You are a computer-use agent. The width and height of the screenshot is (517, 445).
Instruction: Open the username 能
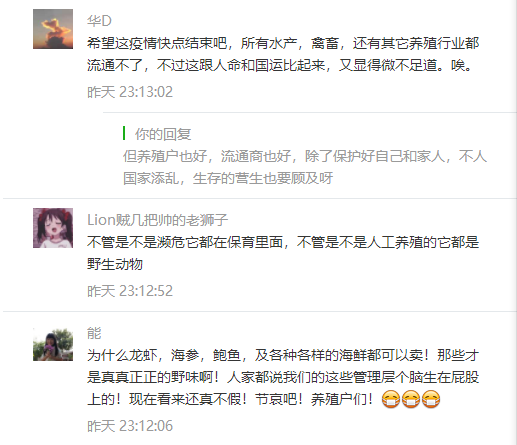pos(94,333)
